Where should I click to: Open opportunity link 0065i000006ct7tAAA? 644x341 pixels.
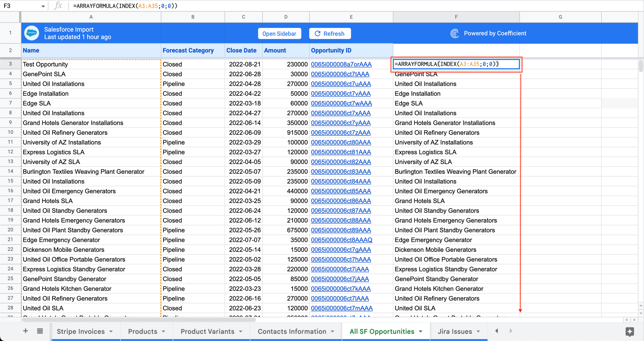click(x=340, y=74)
